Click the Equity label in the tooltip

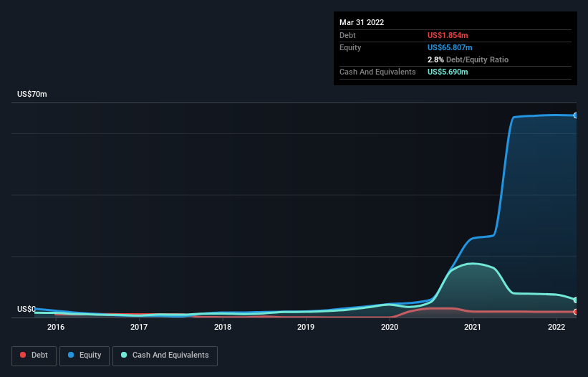[x=350, y=47]
